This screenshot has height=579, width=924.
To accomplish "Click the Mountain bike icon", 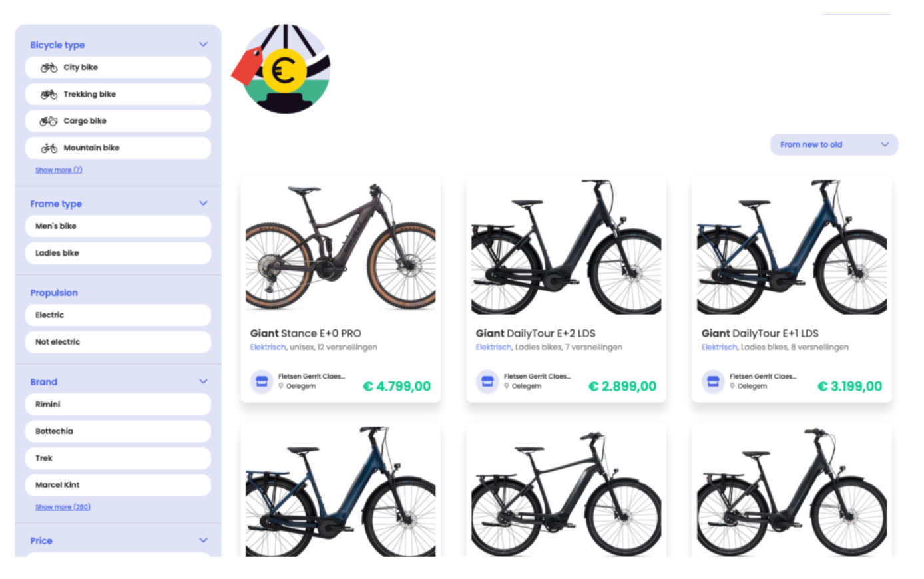I will 49,148.
